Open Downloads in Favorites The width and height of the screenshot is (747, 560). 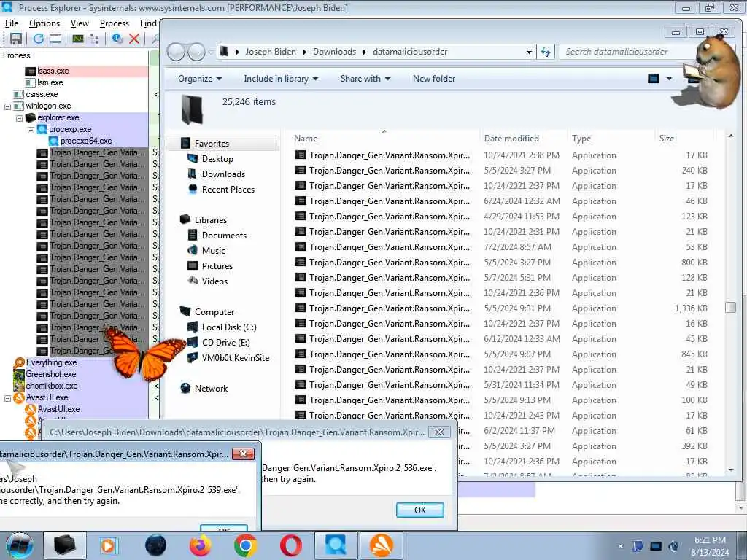tap(223, 174)
